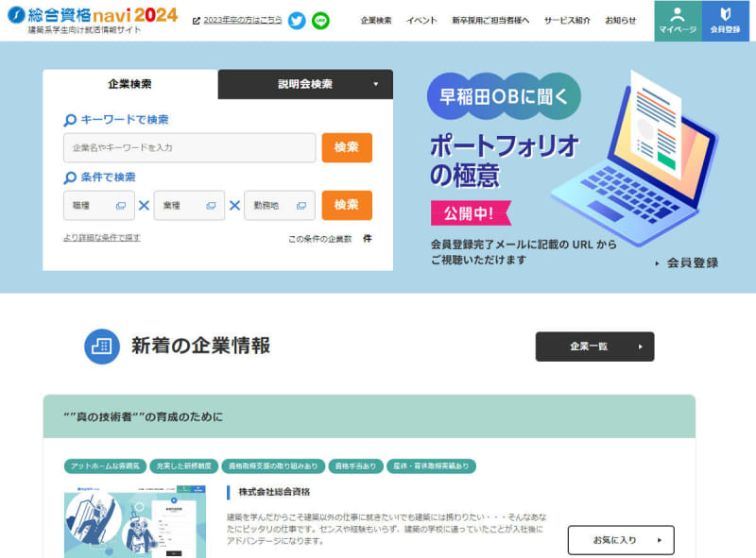
Task: Click magnifier icon beside 条件で検索
Action: (x=70, y=178)
